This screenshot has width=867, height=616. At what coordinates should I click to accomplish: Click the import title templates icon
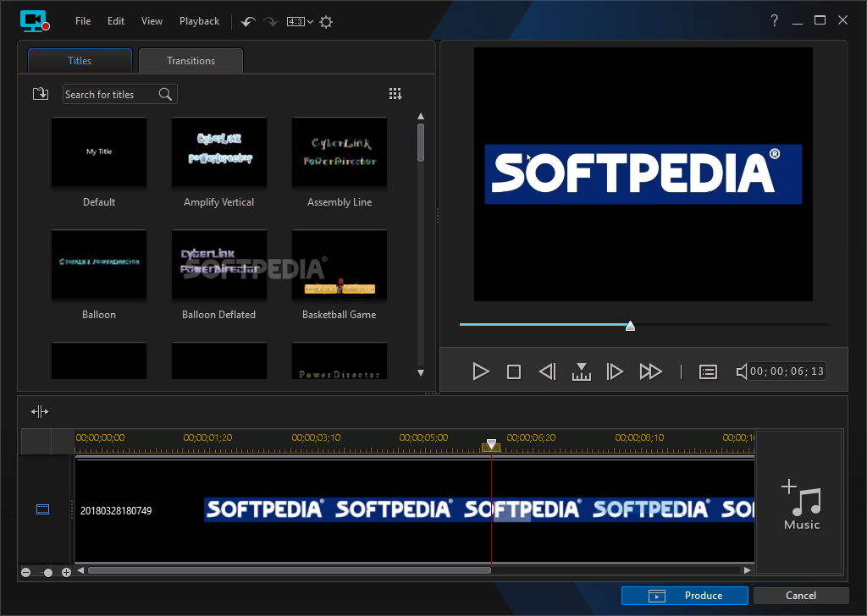[41, 94]
